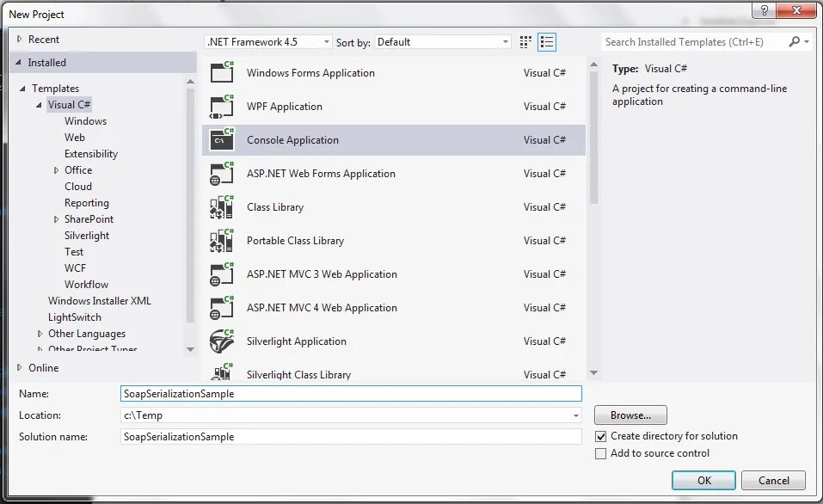Open the dialog Help question-mark button
The width and height of the screenshot is (823, 504).
[764, 10]
